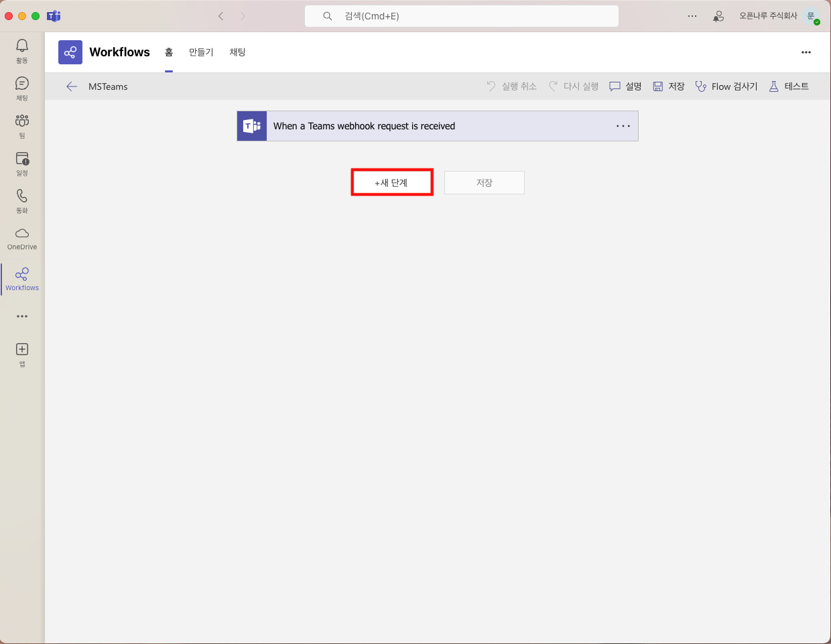Click the 저장 button below the trigger
This screenshot has height=644, width=831.
tap(484, 182)
